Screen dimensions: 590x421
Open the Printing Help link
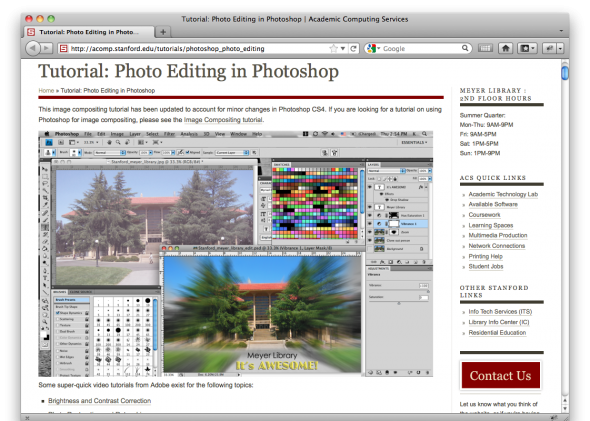click(485, 256)
